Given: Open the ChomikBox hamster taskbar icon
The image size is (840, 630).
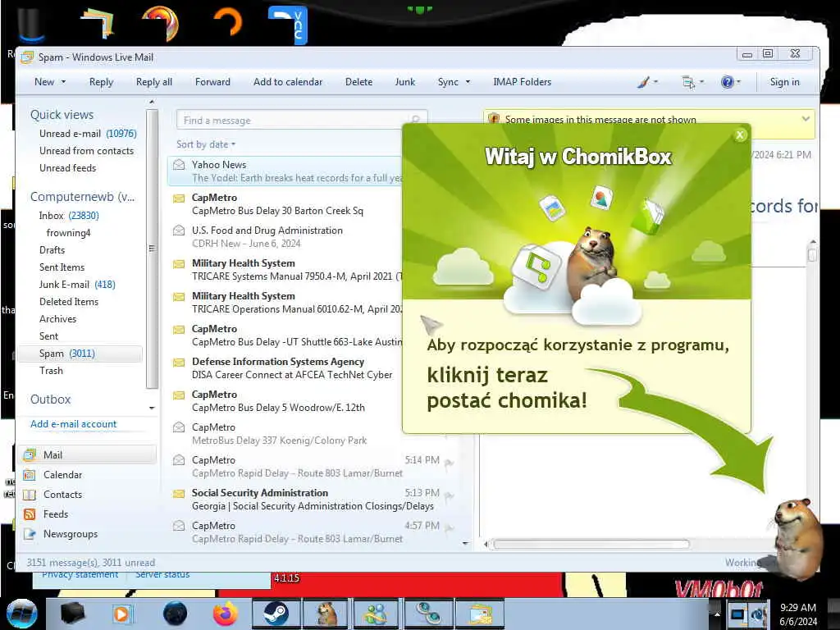Looking at the screenshot, I should [x=326, y=614].
